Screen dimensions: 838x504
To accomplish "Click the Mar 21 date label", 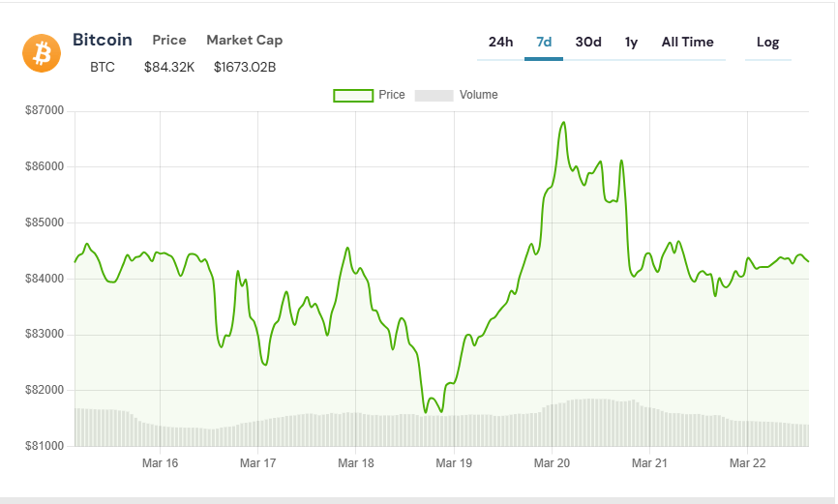I will pyautogui.click(x=649, y=463).
